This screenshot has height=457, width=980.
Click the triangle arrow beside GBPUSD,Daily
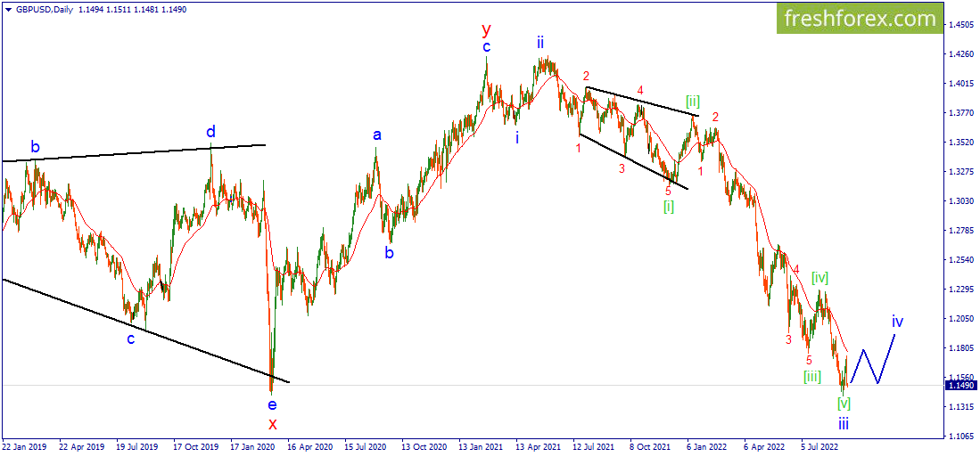[7, 10]
